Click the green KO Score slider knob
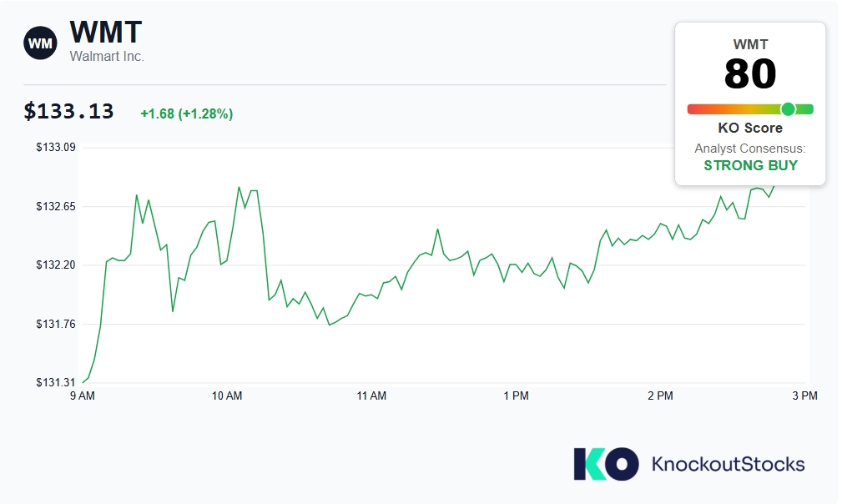Viewport: 842px width, 504px height. (x=788, y=109)
